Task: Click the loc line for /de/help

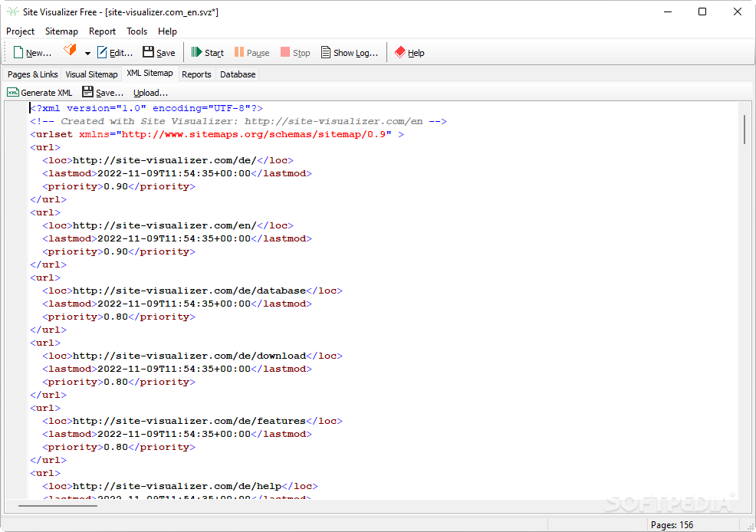Action: [x=180, y=486]
